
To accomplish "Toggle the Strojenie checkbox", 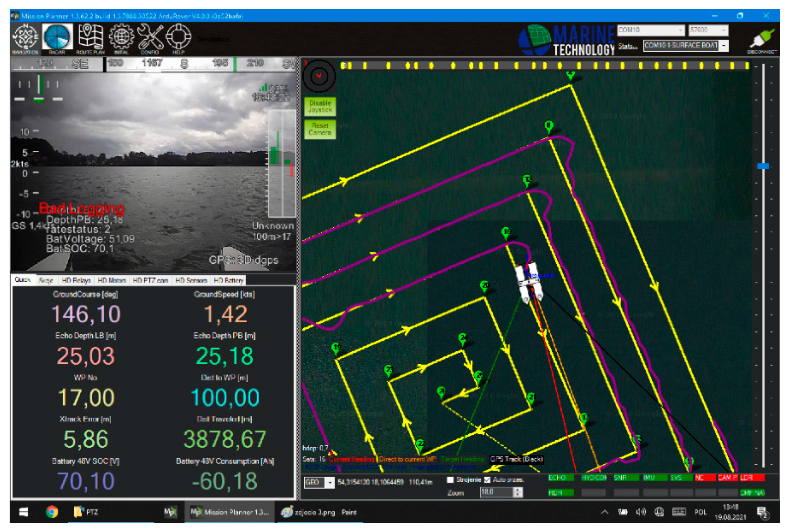I will click(x=451, y=480).
